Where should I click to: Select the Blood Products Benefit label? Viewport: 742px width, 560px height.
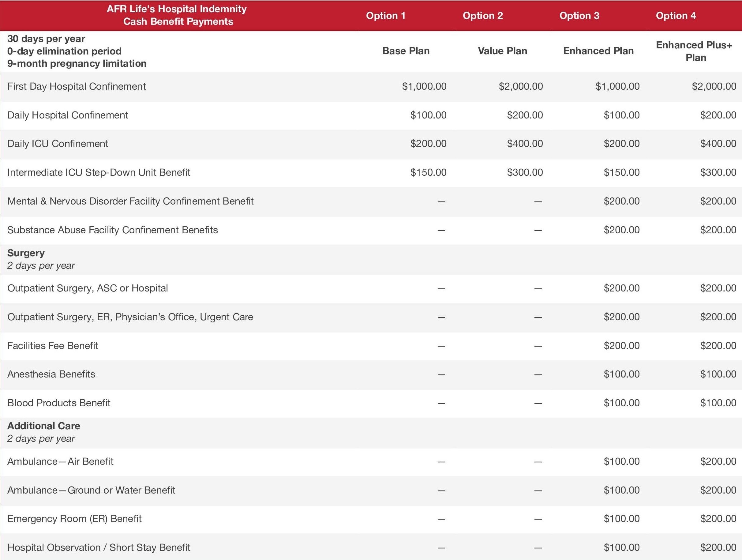click(x=59, y=403)
